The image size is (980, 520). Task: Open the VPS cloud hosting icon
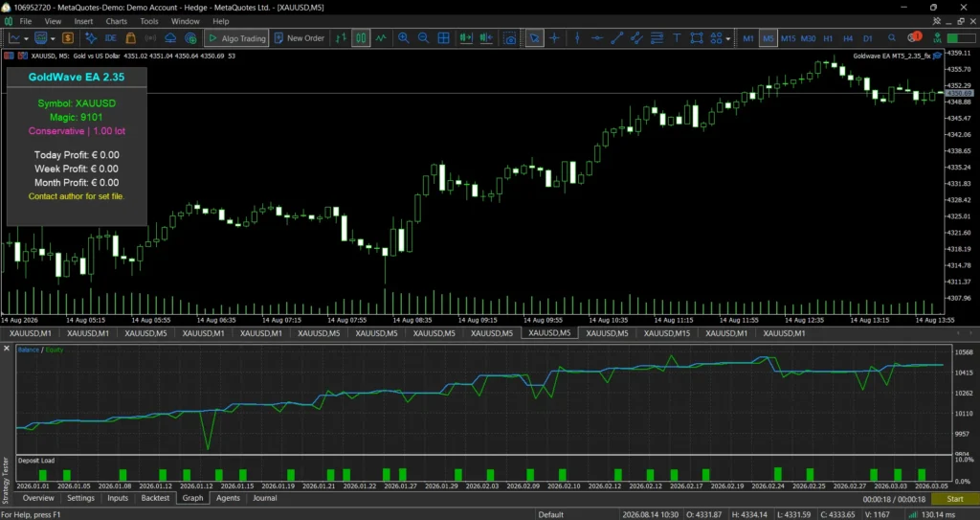coord(170,38)
